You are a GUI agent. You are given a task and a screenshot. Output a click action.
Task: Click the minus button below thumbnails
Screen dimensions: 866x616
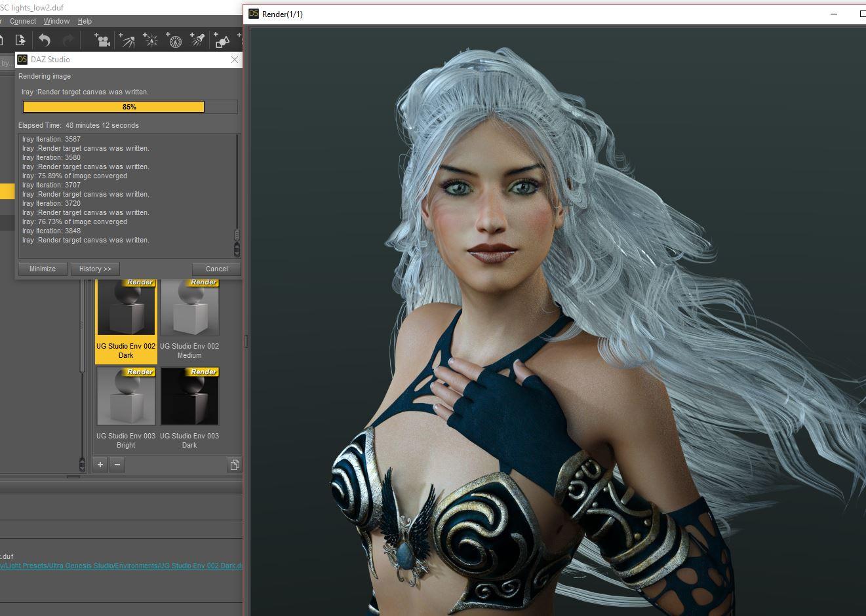[x=117, y=465]
